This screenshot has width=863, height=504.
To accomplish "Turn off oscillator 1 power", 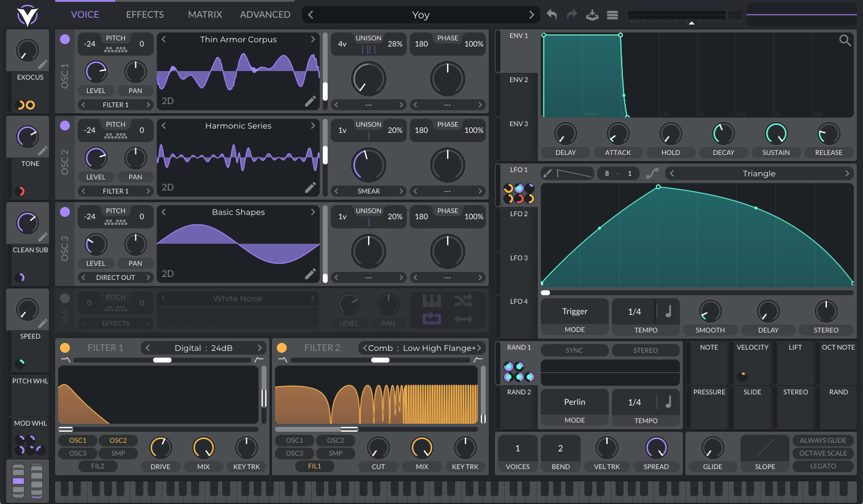I will 65,39.
